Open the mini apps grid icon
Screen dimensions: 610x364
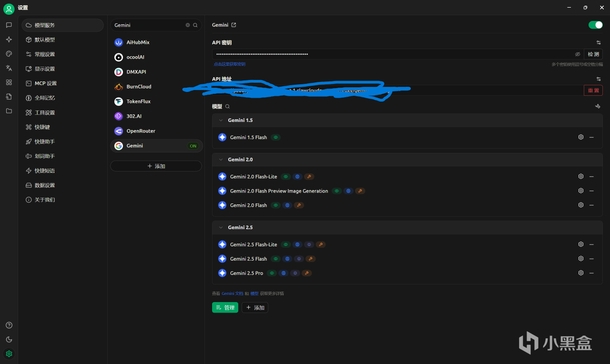point(9,82)
